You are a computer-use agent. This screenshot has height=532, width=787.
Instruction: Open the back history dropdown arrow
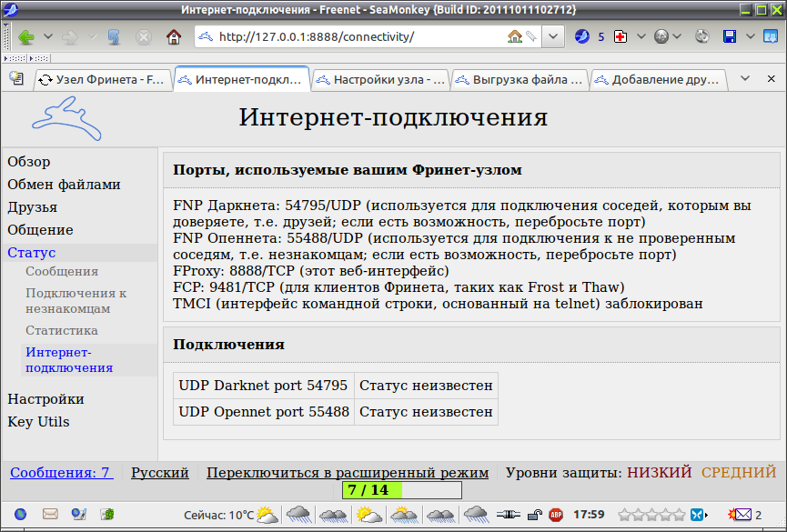click(x=48, y=36)
